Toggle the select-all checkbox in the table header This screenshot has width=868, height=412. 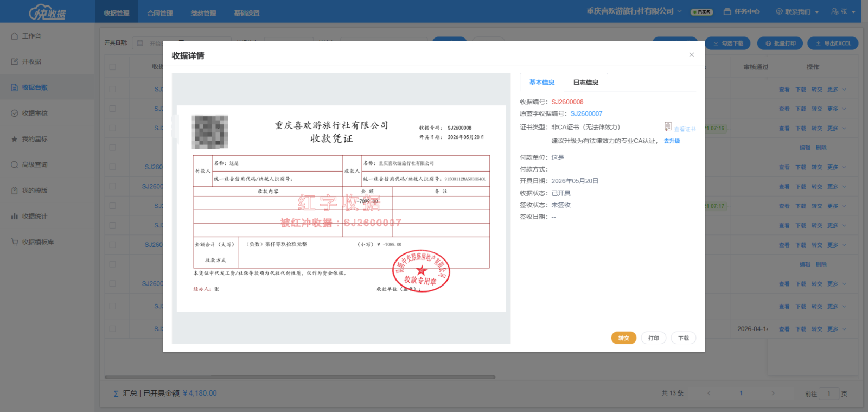click(112, 67)
